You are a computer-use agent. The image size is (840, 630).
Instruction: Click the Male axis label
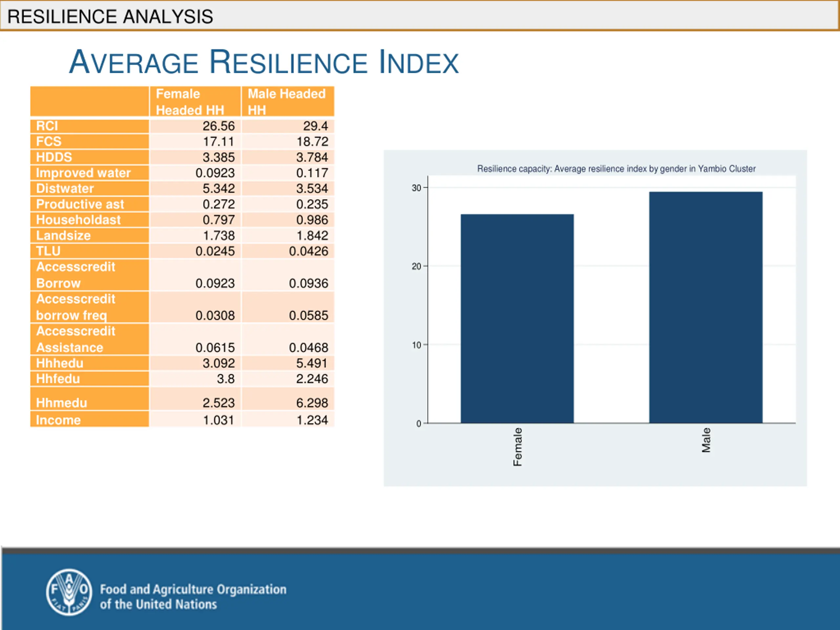(706, 440)
